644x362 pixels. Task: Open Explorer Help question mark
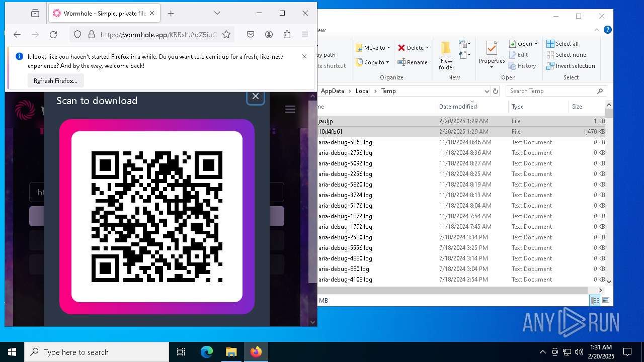608,30
